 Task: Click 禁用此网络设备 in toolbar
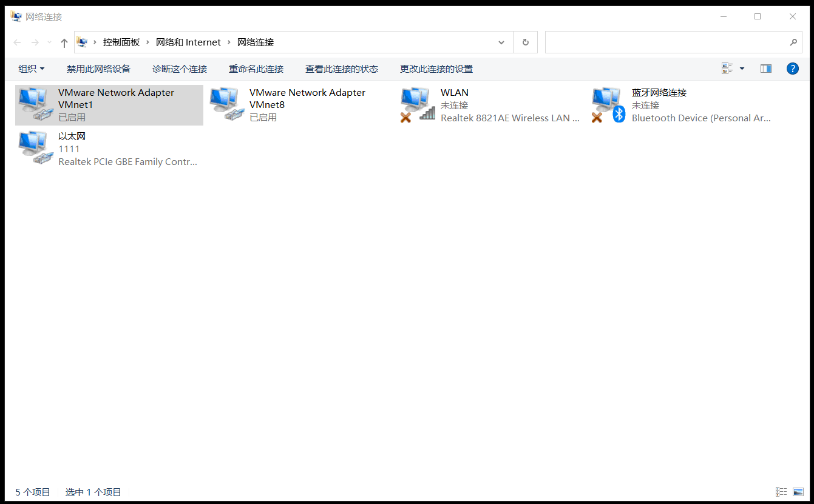(x=98, y=69)
